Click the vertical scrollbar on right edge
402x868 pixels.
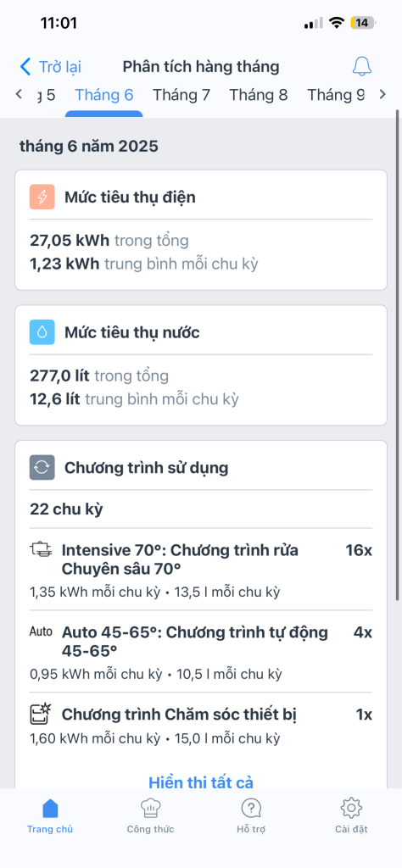(x=397, y=354)
